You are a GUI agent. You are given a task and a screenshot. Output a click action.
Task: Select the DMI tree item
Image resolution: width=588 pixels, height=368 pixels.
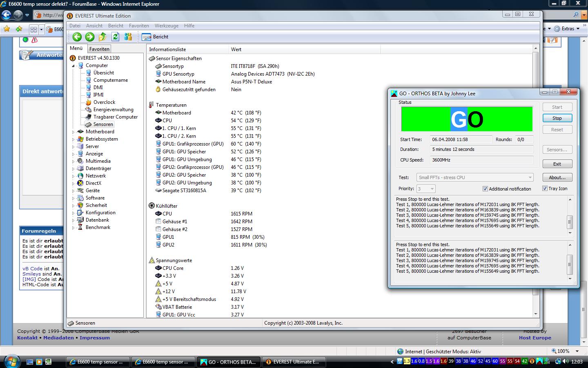click(98, 88)
